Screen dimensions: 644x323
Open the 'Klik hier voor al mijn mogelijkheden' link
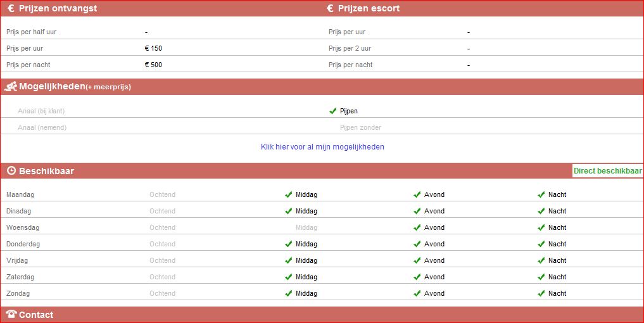322,147
